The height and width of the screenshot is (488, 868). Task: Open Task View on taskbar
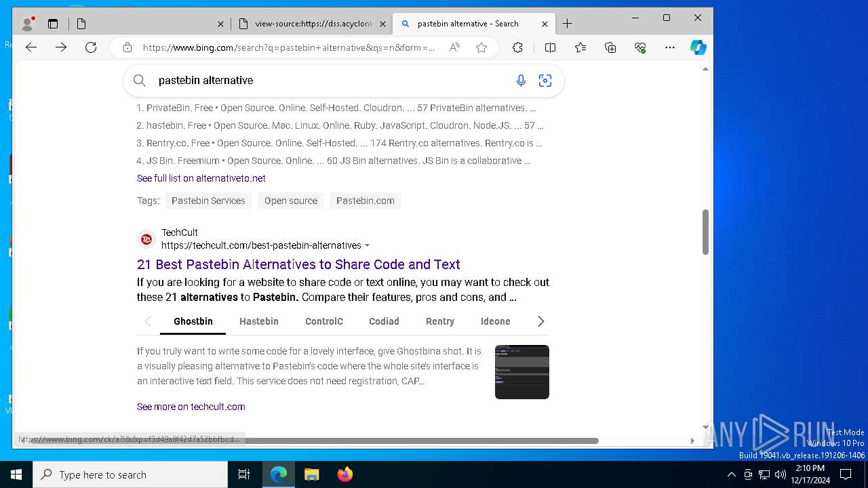click(244, 474)
